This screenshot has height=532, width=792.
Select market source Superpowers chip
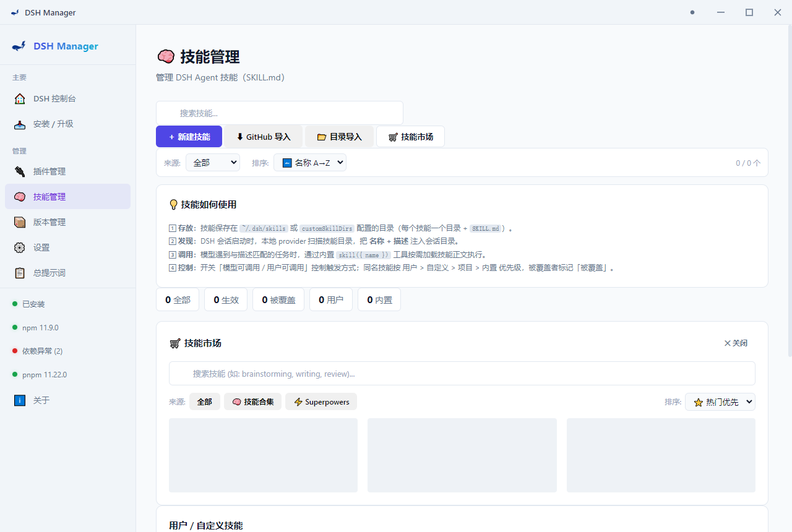[x=321, y=402]
